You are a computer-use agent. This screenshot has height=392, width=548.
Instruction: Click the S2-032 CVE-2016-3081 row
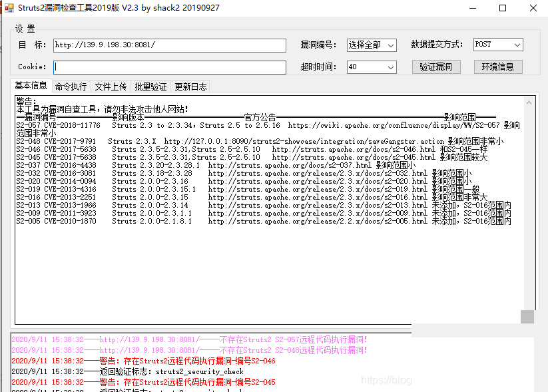click(244, 173)
